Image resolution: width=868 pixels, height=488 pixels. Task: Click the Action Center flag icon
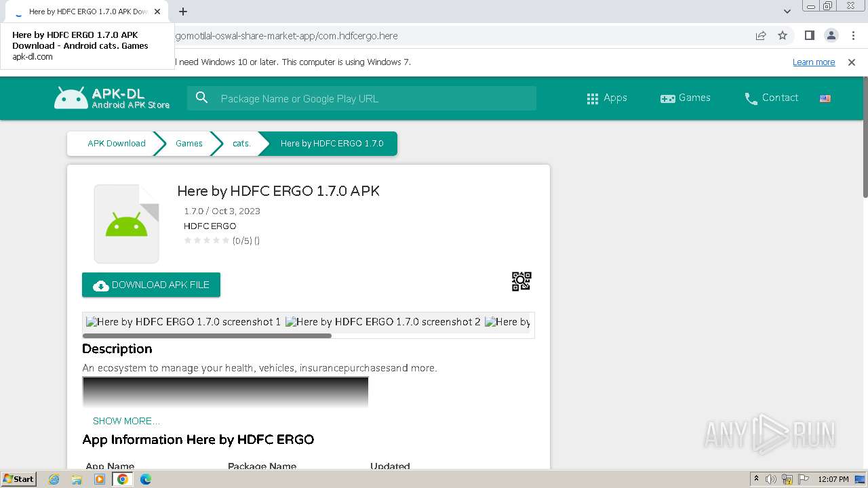(x=803, y=479)
